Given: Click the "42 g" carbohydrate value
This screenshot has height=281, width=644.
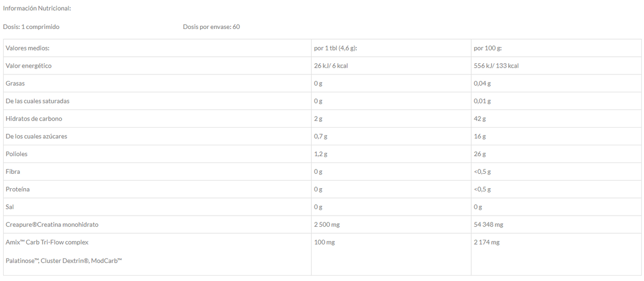Looking at the screenshot, I should point(480,119).
